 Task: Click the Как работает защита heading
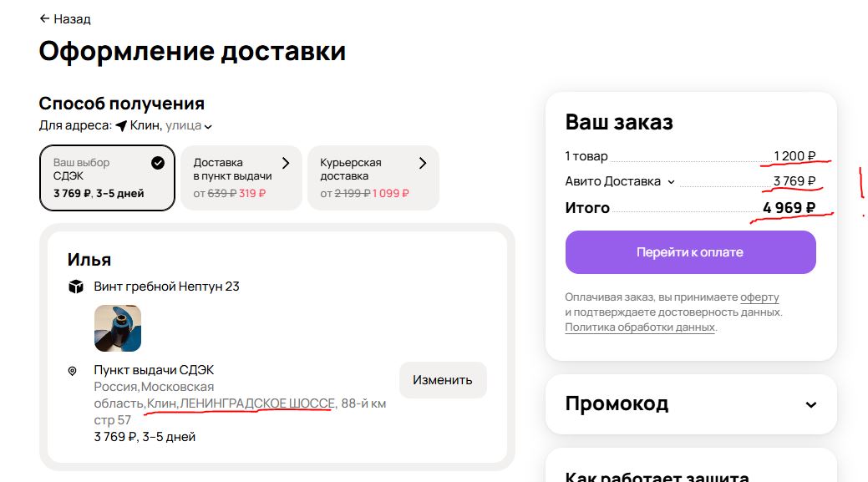[657, 477]
